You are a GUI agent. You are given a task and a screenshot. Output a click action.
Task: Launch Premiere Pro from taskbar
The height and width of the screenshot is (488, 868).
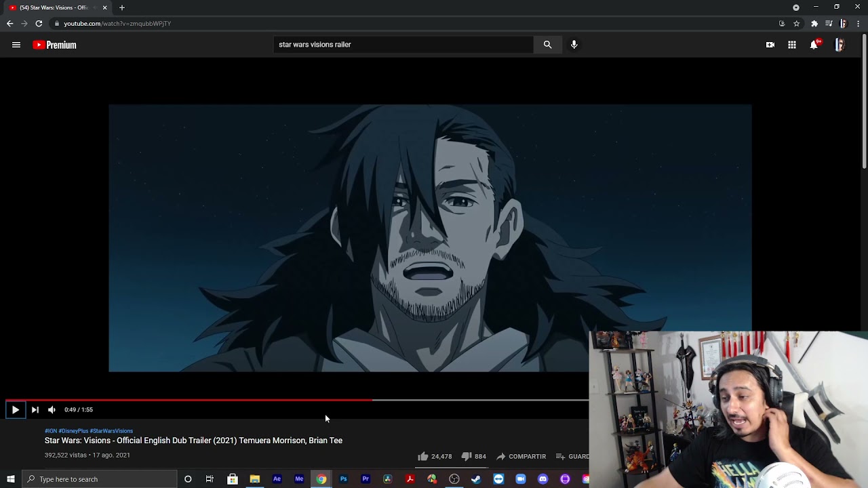click(366, 479)
